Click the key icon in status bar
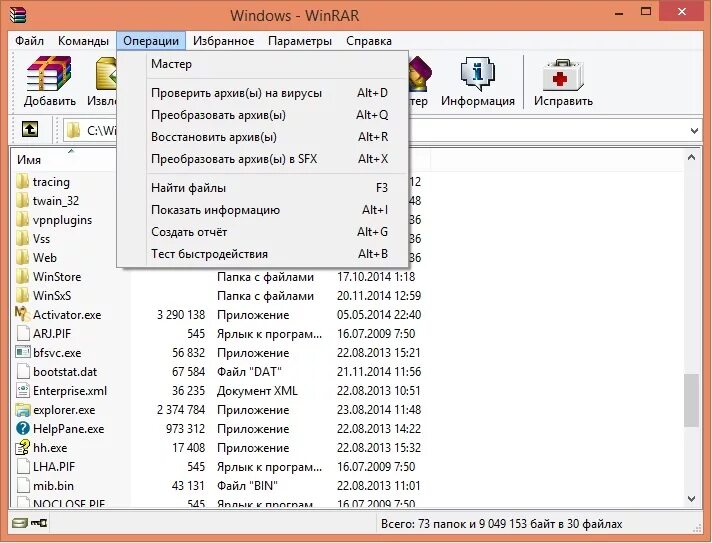The height and width of the screenshot is (543, 712). 39,523
